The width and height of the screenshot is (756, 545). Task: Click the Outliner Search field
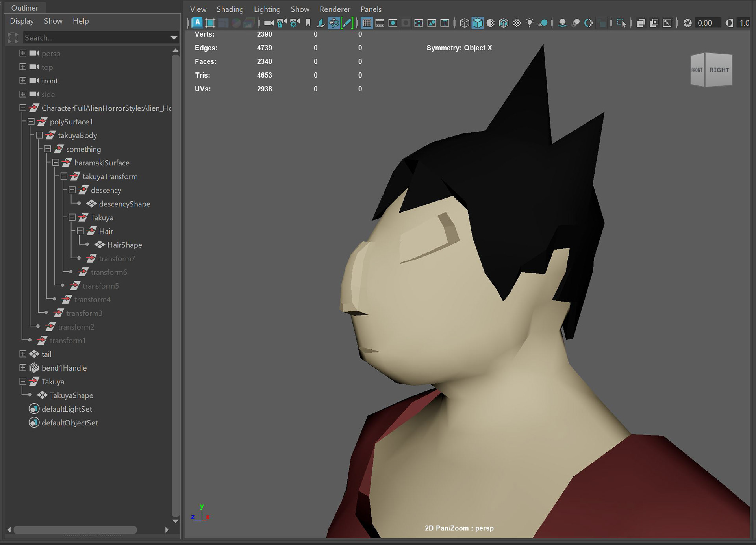click(94, 38)
